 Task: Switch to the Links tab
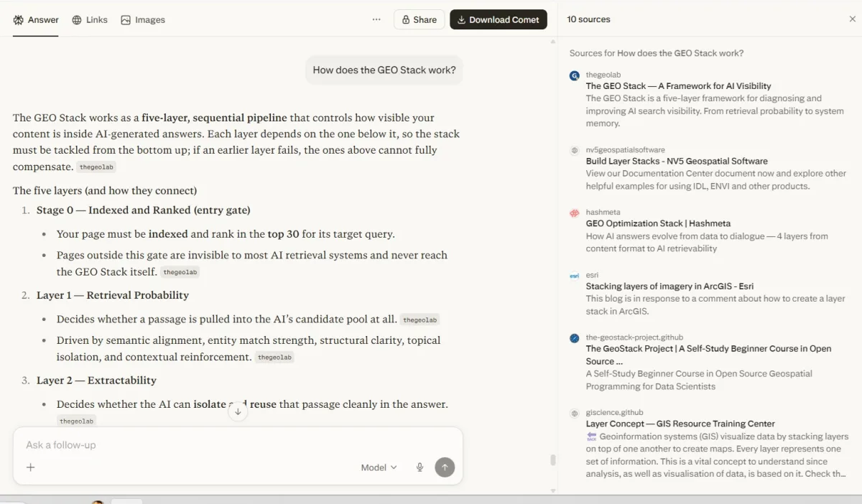90,19
